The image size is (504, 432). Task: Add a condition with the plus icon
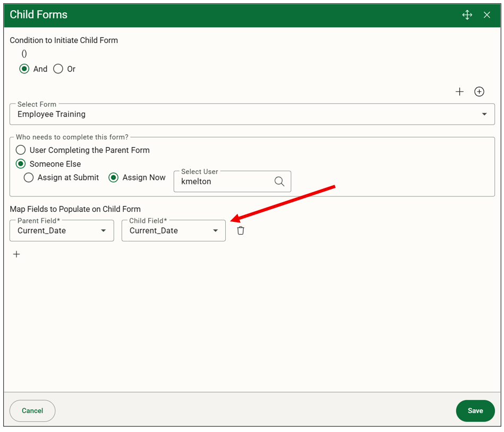pyautogui.click(x=459, y=91)
